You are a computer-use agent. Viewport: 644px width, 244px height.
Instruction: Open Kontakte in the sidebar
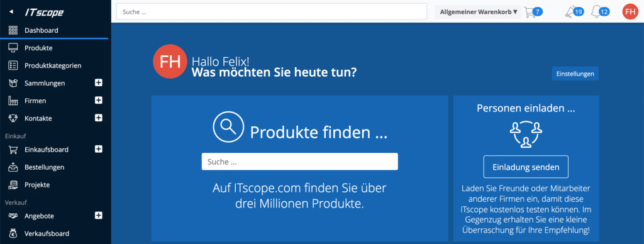click(x=38, y=118)
